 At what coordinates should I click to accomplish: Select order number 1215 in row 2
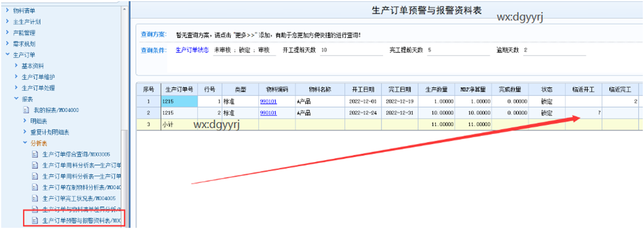pyautogui.click(x=179, y=113)
